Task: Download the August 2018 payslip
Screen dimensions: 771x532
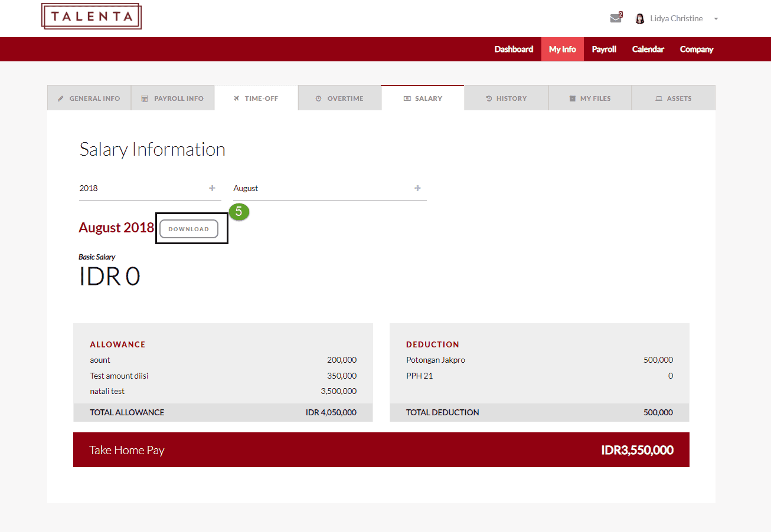Action: click(189, 229)
